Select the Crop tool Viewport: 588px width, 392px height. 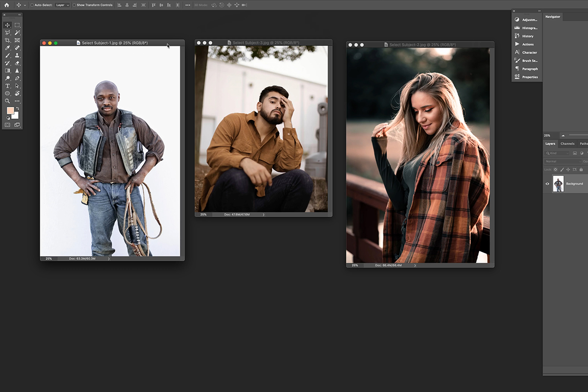click(7, 40)
